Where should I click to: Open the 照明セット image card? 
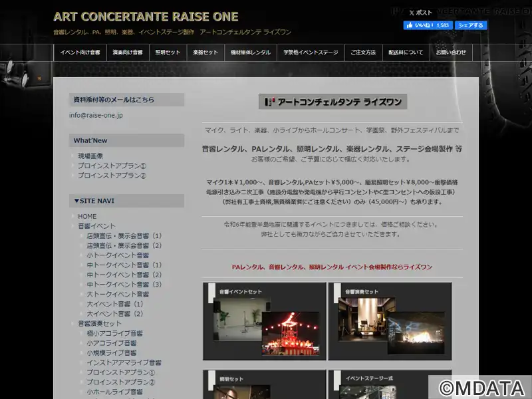click(264, 384)
